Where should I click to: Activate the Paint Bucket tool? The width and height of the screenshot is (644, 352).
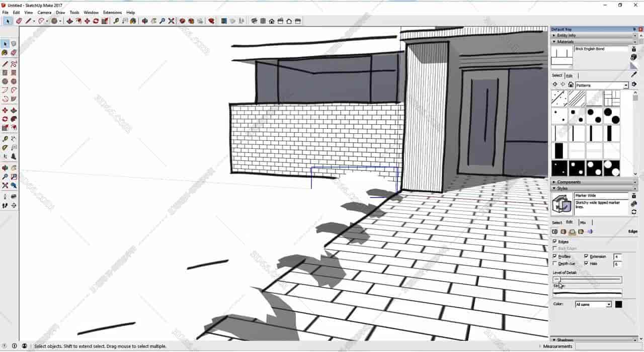pyautogui.click(x=6, y=53)
